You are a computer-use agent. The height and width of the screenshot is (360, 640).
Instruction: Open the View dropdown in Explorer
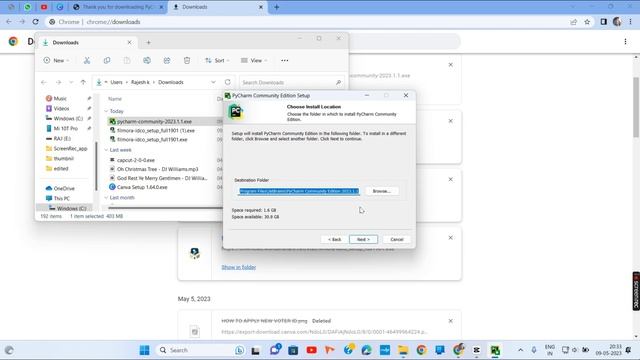click(x=254, y=60)
